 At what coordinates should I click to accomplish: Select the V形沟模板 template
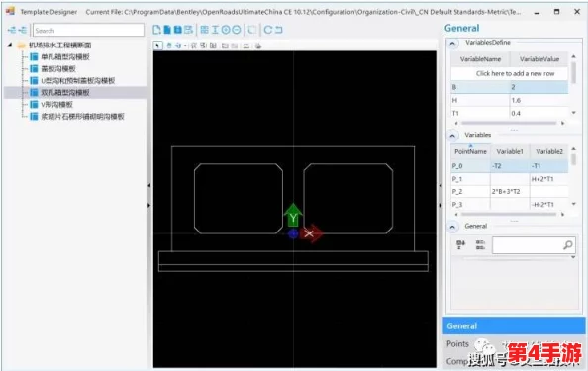(x=56, y=105)
